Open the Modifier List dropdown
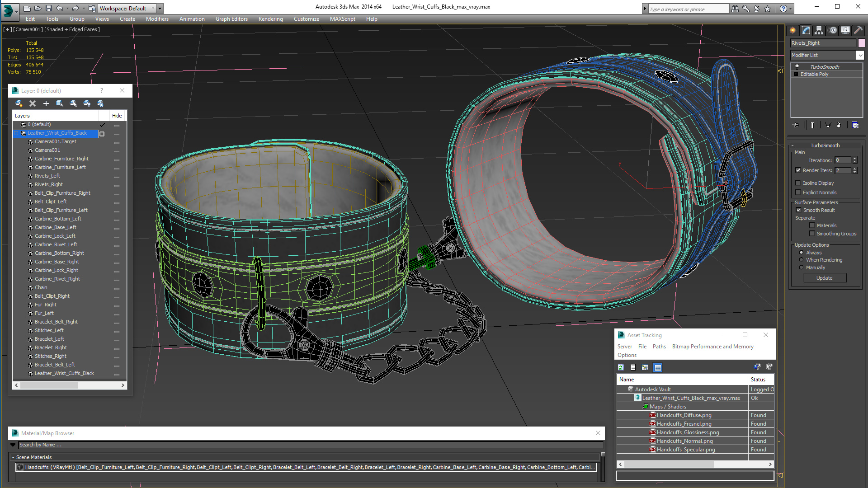Viewport: 868px width, 488px height. 827,55
